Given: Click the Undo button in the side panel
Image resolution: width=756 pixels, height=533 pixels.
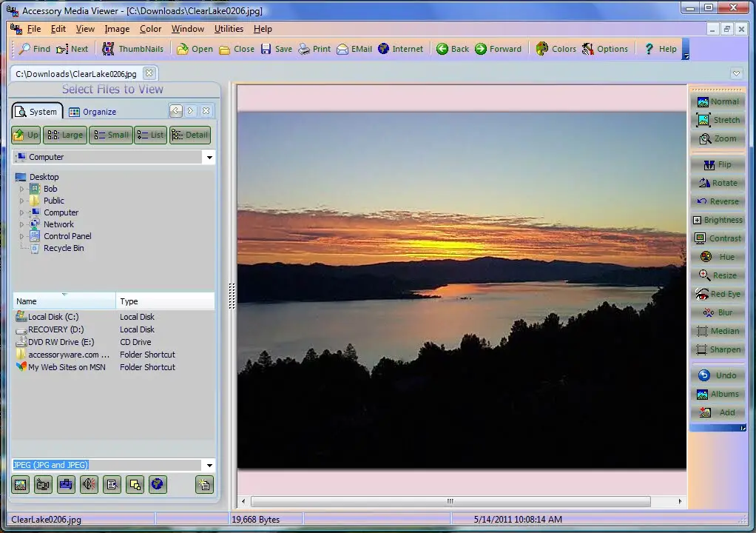Looking at the screenshot, I should [718, 375].
